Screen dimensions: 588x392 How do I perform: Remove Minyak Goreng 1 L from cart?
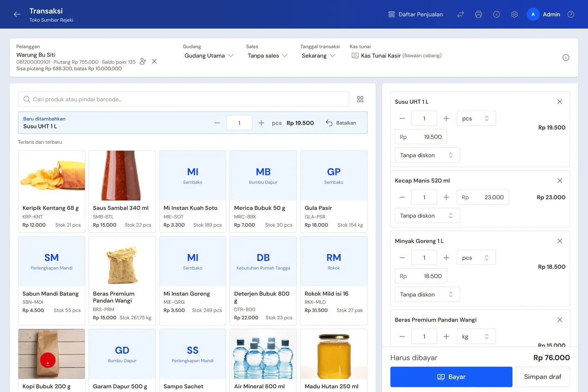click(560, 241)
